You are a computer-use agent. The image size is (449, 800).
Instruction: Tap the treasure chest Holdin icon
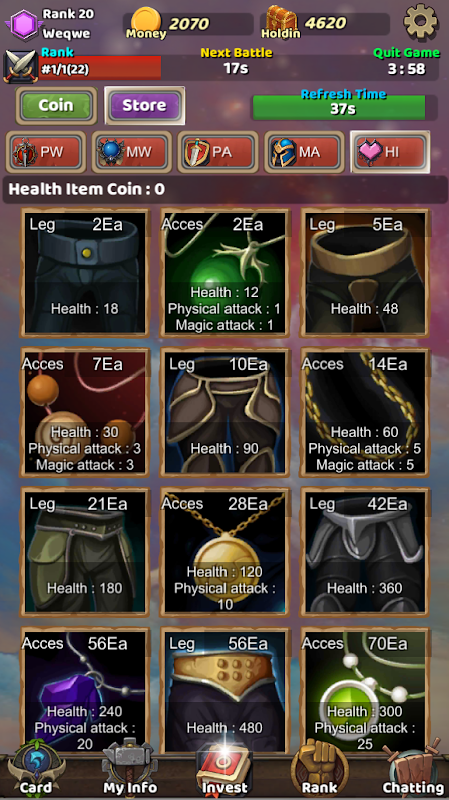pos(281,22)
